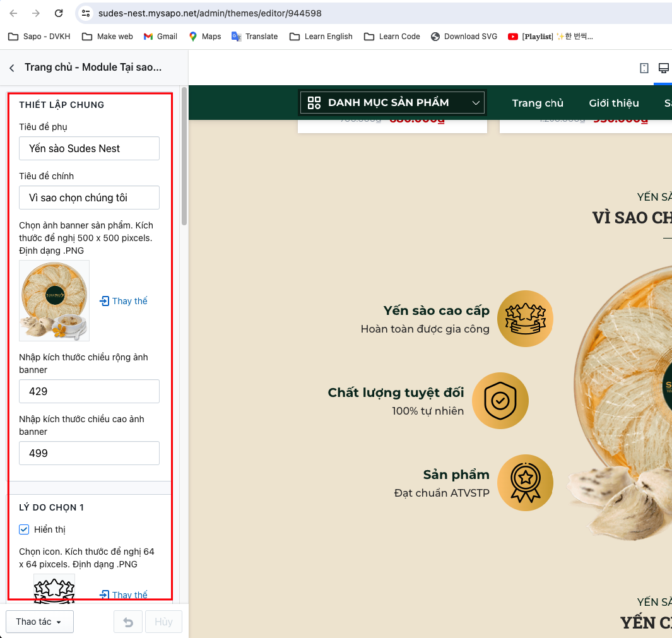Screen dimensions: 672x638
Task: Open site information icon in address bar
Action: tap(86, 13)
